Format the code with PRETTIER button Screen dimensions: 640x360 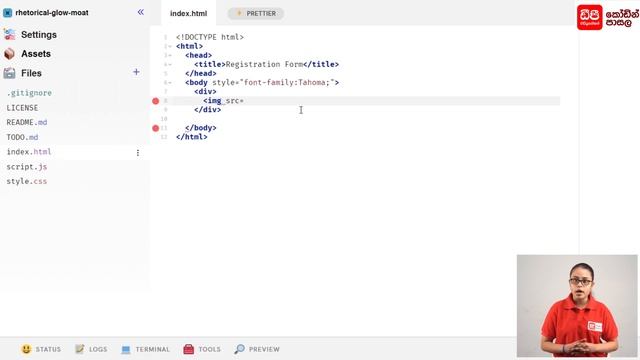pos(256,13)
